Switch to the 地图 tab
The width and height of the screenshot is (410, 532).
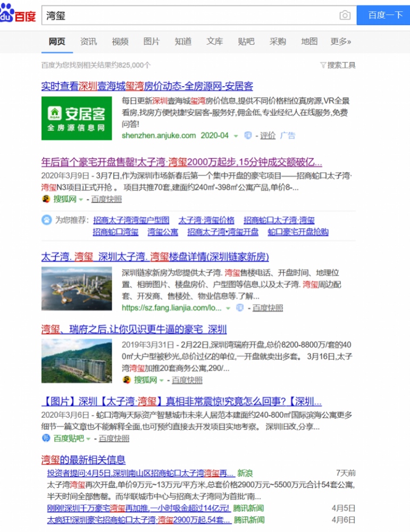click(x=309, y=41)
